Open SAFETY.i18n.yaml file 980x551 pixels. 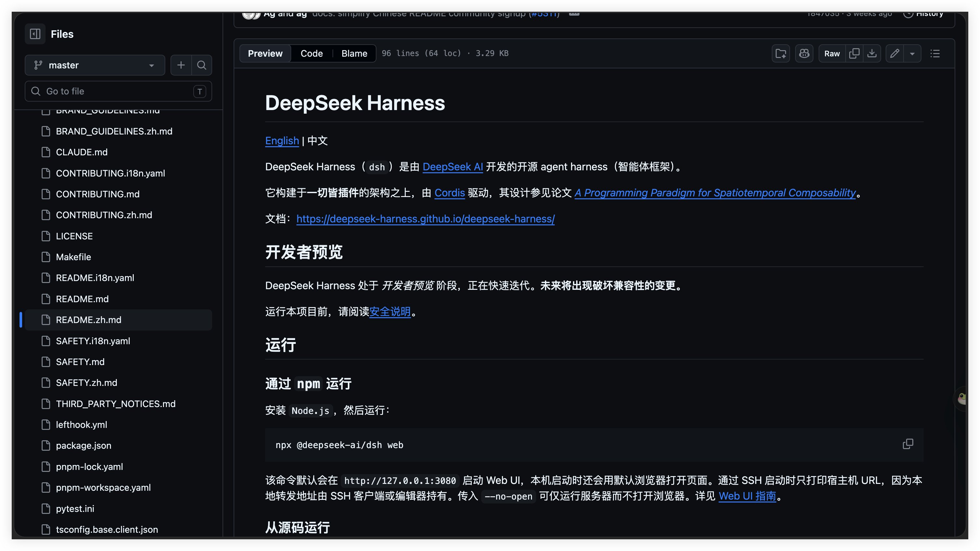pos(118,341)
